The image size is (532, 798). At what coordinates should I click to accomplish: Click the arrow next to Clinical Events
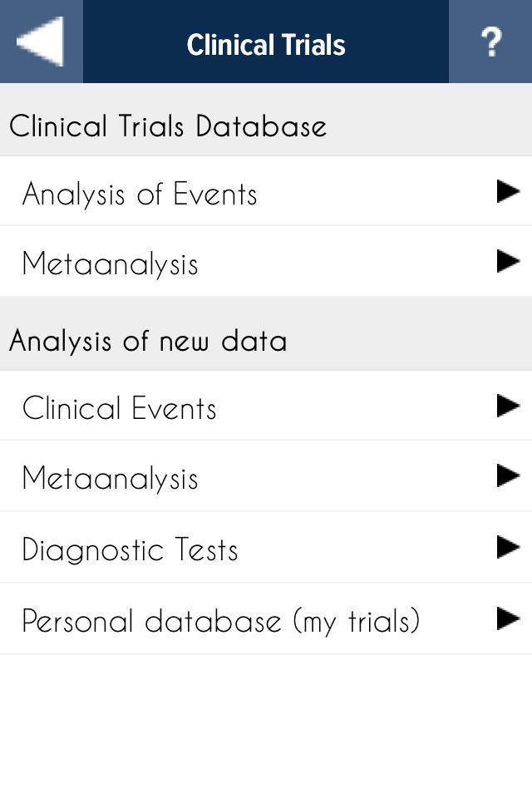[x=507, y=406]
